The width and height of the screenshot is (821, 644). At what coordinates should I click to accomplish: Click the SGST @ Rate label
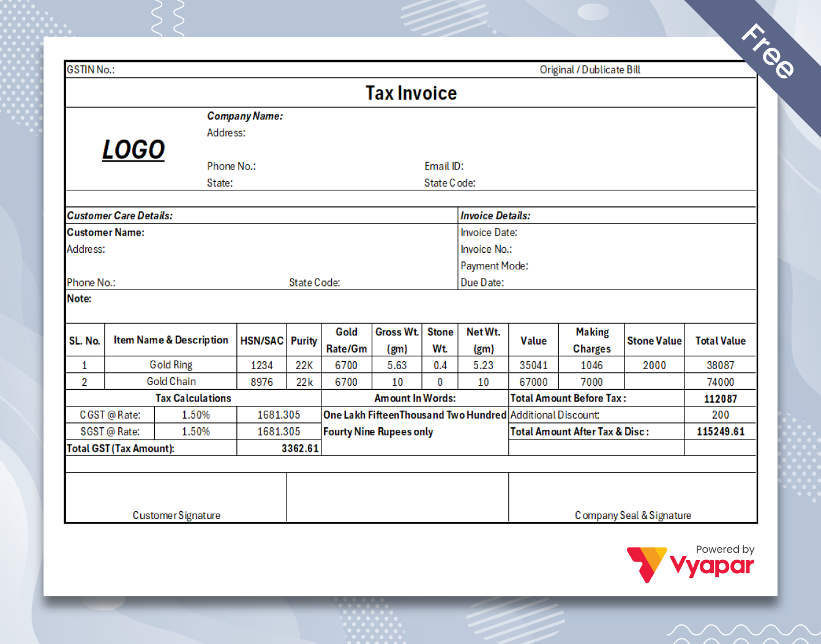click(x=110, y=432)
